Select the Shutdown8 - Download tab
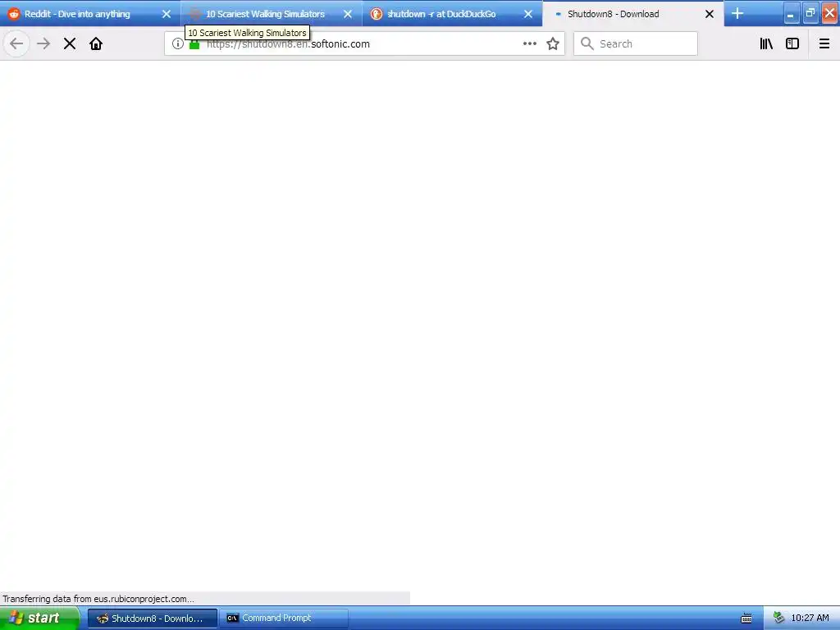840x630 pixels. click(633, 13)
